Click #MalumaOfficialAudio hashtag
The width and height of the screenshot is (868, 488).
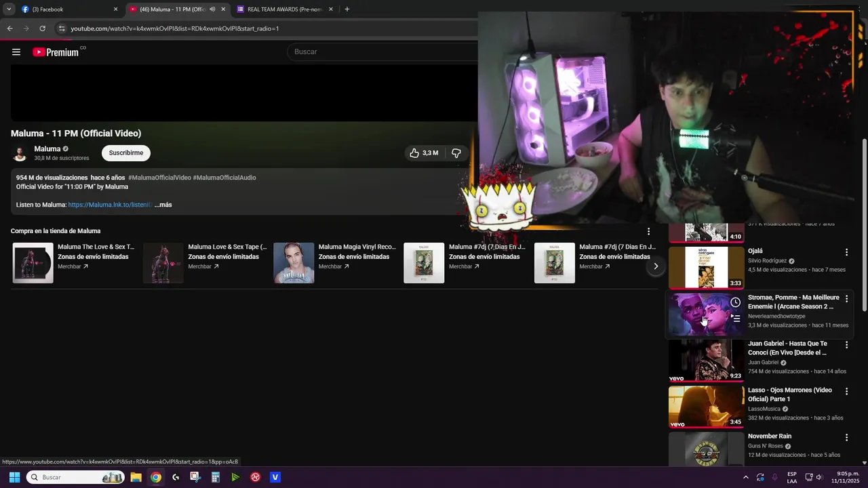(x=224, y=178)
